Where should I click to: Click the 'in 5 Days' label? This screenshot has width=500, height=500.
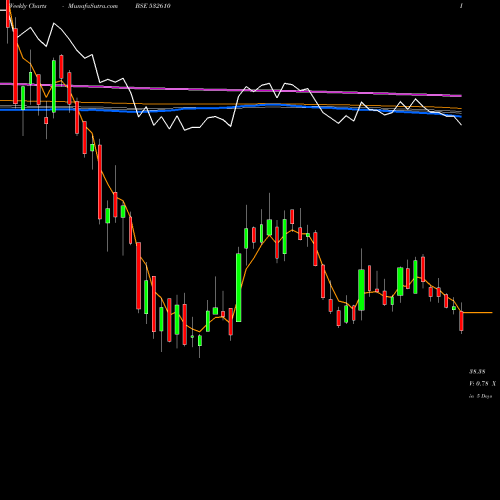[481, 396]
